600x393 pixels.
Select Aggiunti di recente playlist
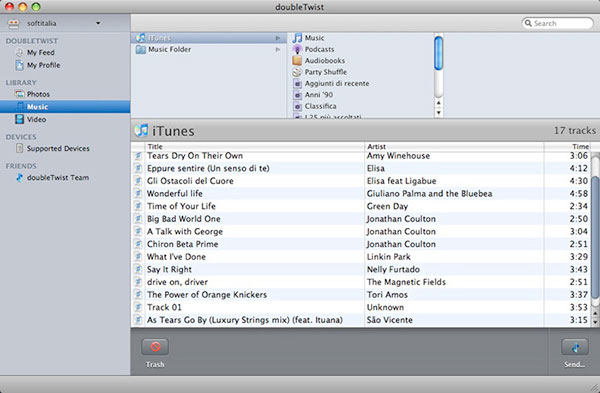pos(337,83)
